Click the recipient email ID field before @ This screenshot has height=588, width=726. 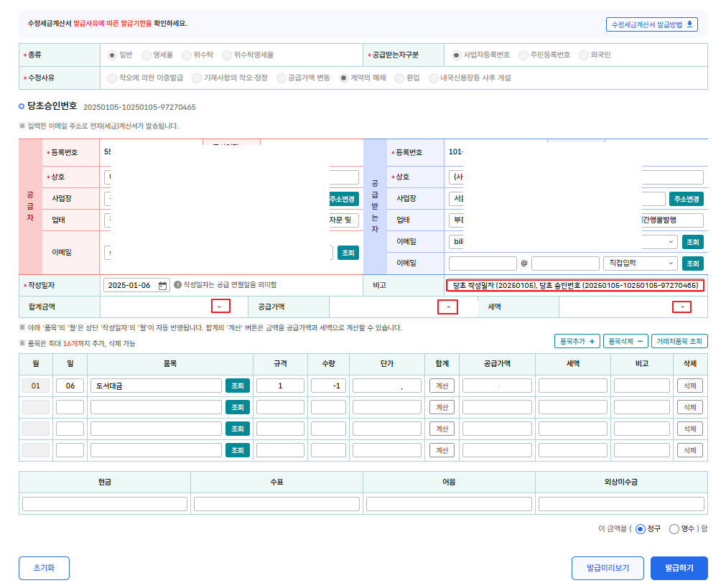pyautogui.click(x=483, y=263)
